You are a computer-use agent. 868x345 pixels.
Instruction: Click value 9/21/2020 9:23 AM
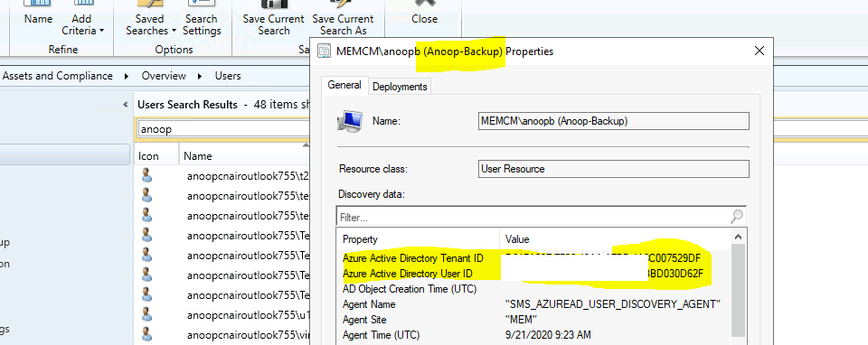548,335
